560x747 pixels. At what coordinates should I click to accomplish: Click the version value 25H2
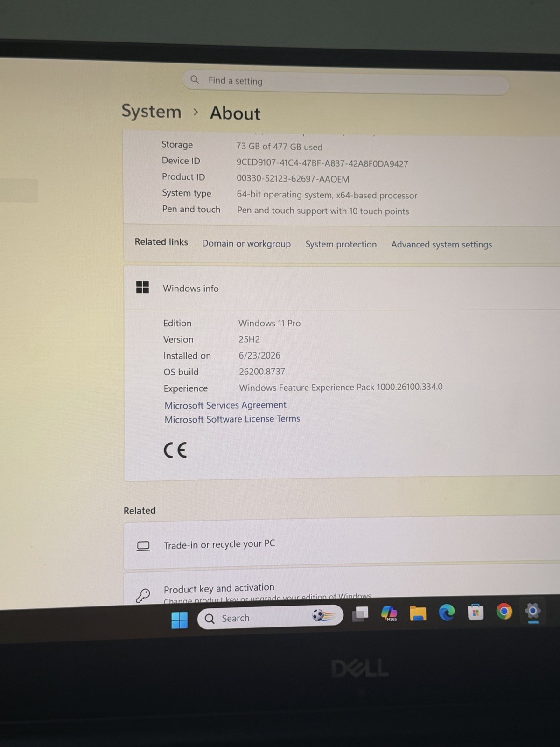pyautogui.click(x=249, y=339)
